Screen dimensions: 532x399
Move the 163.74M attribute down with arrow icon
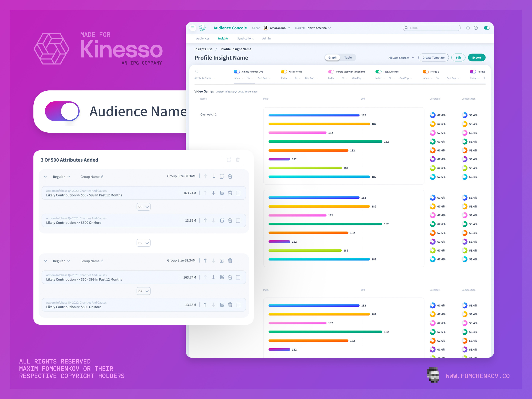214,193
